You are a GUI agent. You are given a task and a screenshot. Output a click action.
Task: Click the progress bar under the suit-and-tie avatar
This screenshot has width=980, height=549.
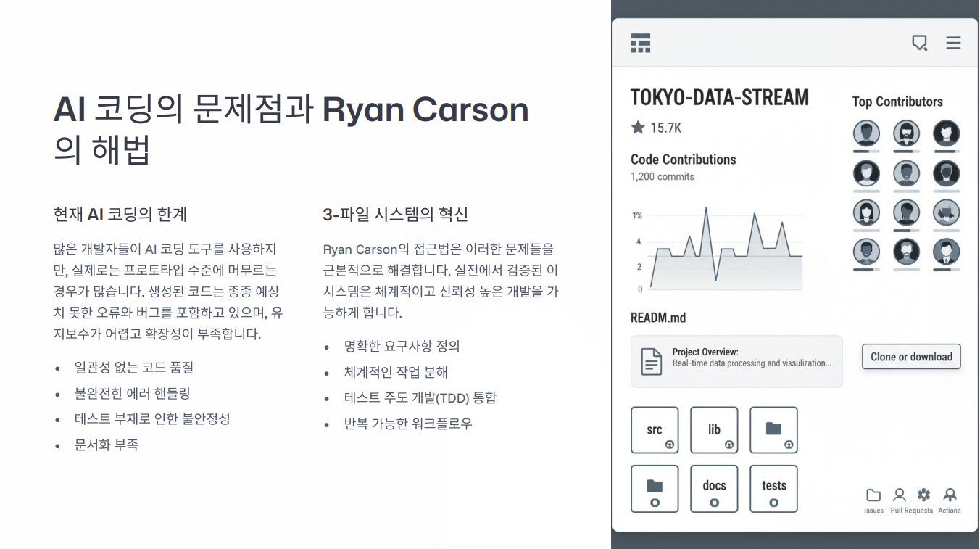947,270
